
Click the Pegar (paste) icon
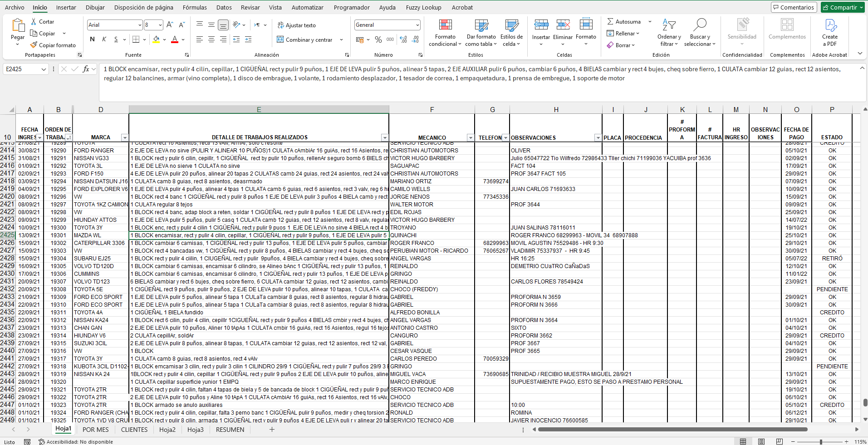[x=18, y=25]
